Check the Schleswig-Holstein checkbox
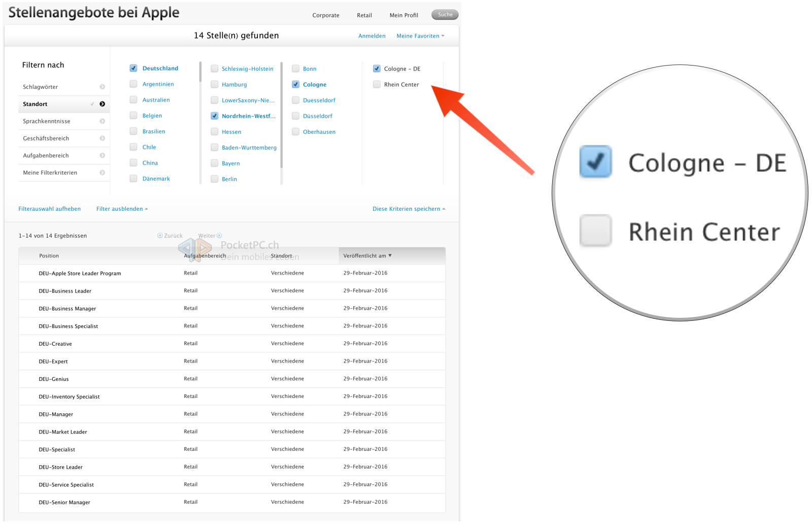812x524 pixels. [215, 69]
